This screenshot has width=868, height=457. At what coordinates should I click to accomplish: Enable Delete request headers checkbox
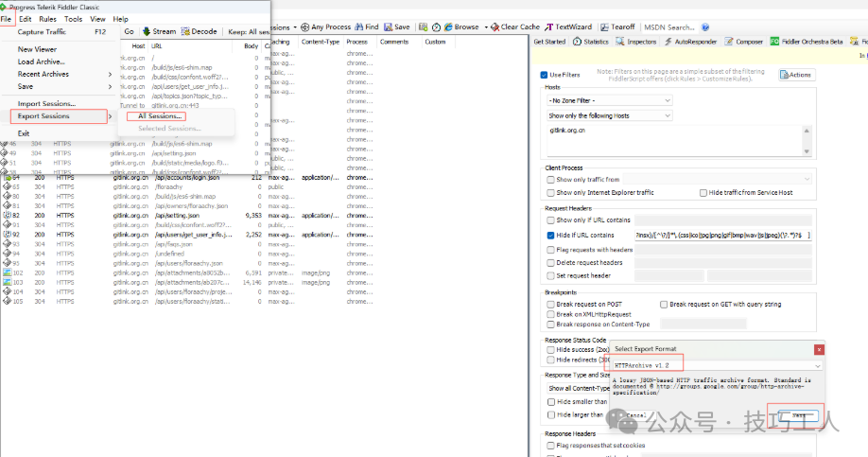550,263
